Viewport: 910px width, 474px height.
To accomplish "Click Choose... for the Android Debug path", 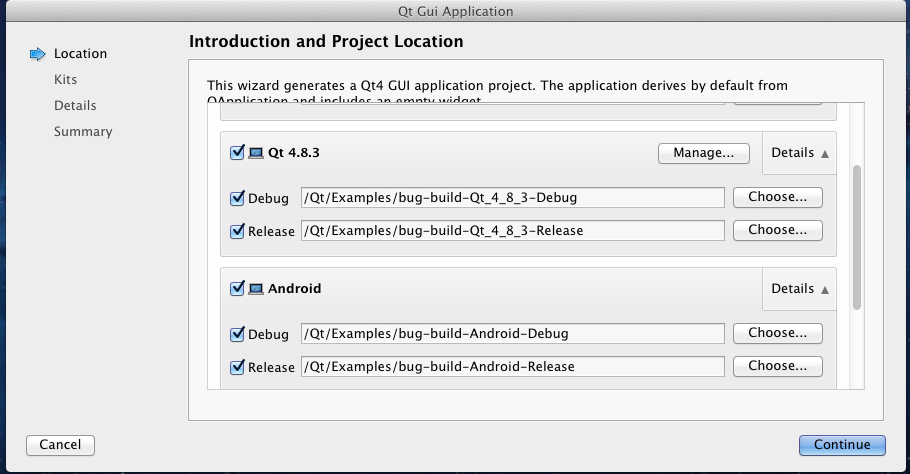I will (777, 333).
